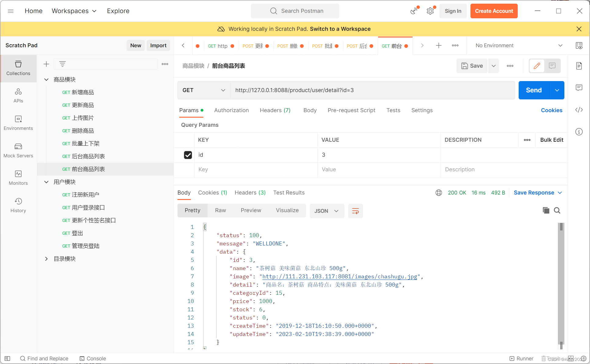Click the request URL input field

tap(372, 90)
